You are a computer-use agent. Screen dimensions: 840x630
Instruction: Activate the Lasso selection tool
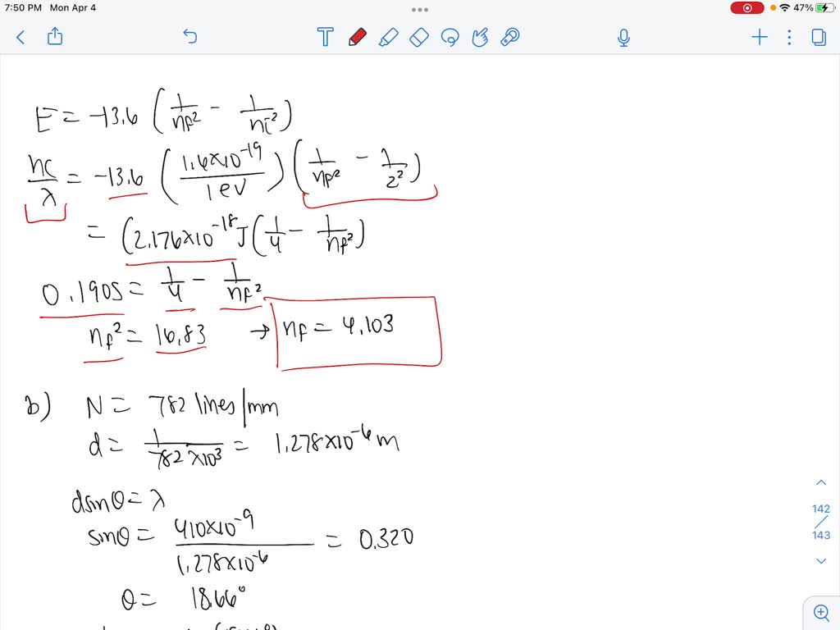click(450, 37)
